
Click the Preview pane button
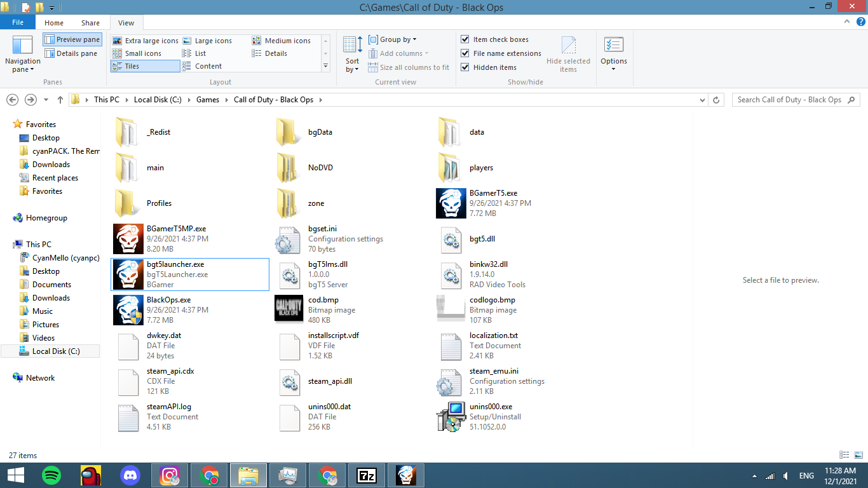pos(72,39)
